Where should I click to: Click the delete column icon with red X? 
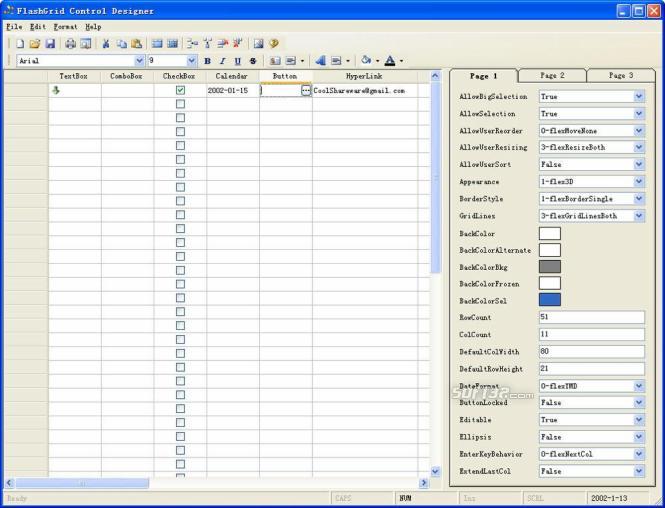click(238, 43)
